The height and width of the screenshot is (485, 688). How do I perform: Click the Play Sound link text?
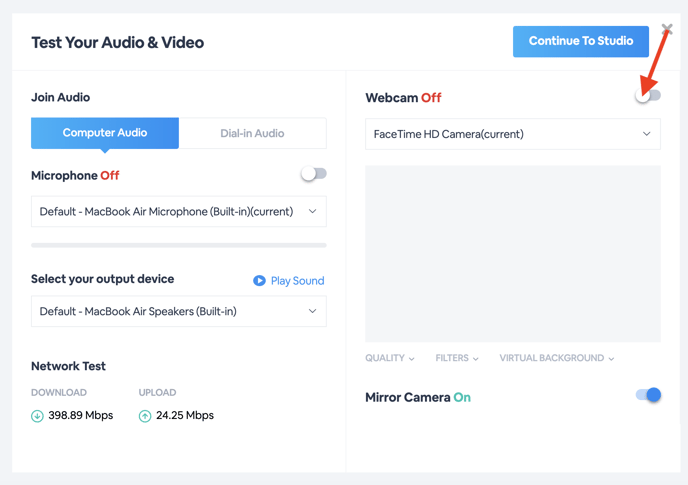click(x=297, y=280)
